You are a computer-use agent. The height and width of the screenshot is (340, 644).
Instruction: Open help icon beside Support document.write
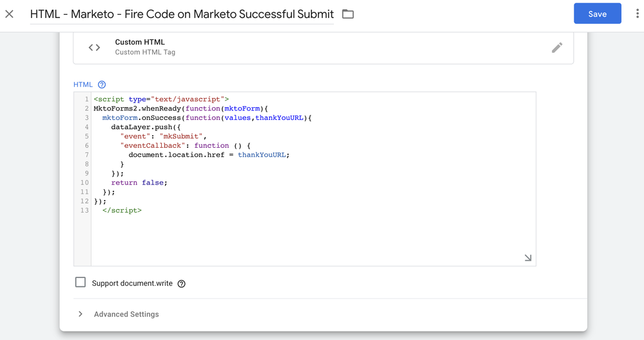[182, 284]
